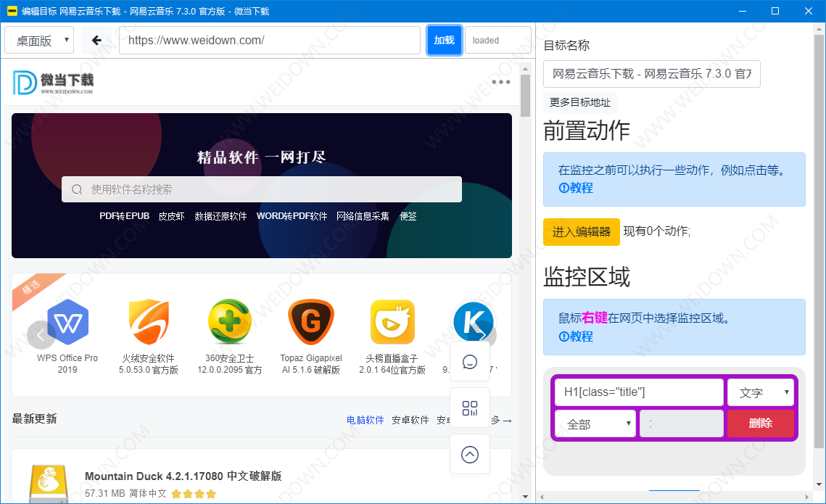Viewport: 826px width, 504px height.
Task: Click the 网络信息采集 hot search link
Action: click(x=363, y=216)
